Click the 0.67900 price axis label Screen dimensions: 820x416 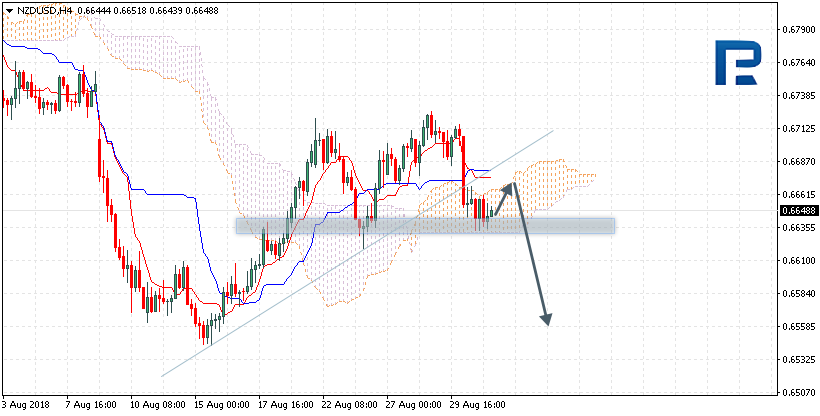coord(797,29)
